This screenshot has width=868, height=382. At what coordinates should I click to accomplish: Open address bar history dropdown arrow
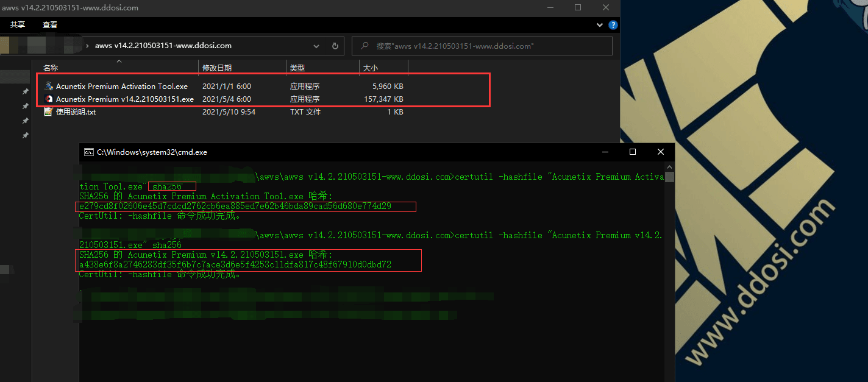pos(316,46)
